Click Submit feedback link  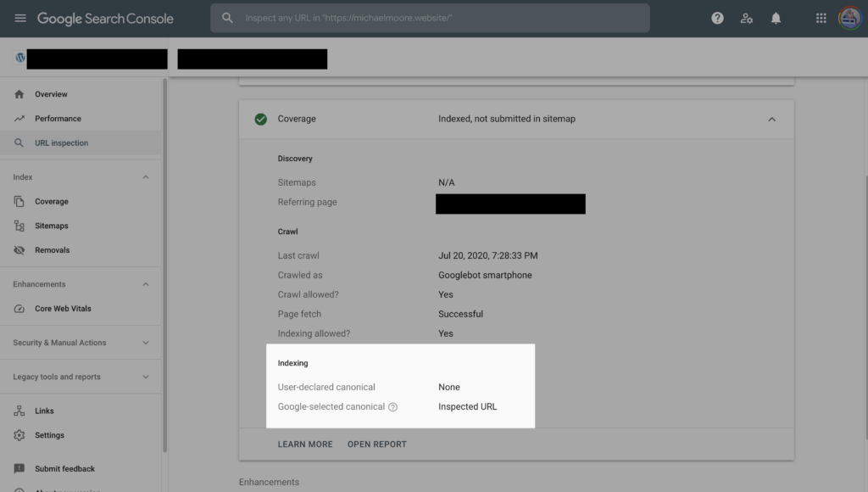(x=81, y=469)
